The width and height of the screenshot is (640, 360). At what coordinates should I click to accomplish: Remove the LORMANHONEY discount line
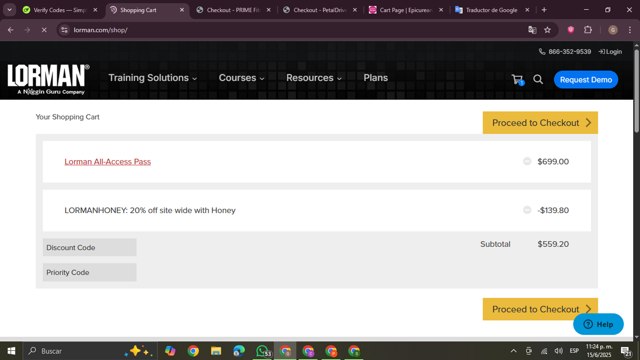(x=527, y=210)
